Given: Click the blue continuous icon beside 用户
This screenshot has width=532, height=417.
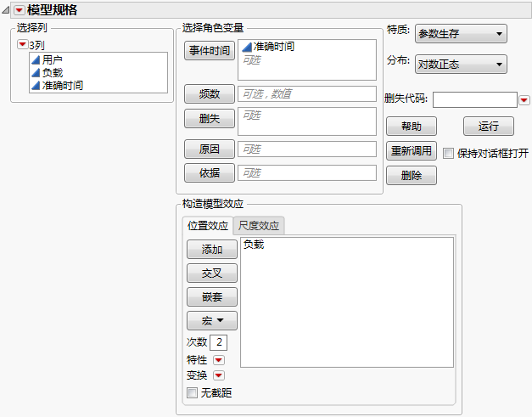Looking at the screenshot, I should coord(36,60).
